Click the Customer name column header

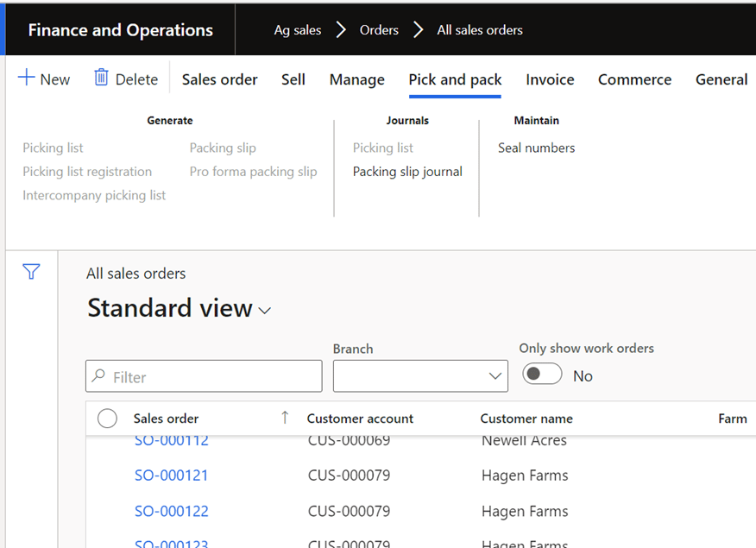[526, 419]
